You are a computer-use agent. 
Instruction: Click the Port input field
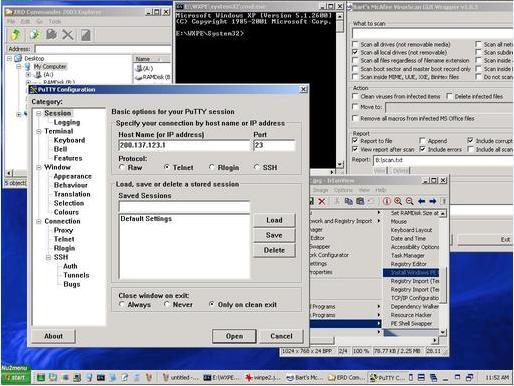point(274,145)
